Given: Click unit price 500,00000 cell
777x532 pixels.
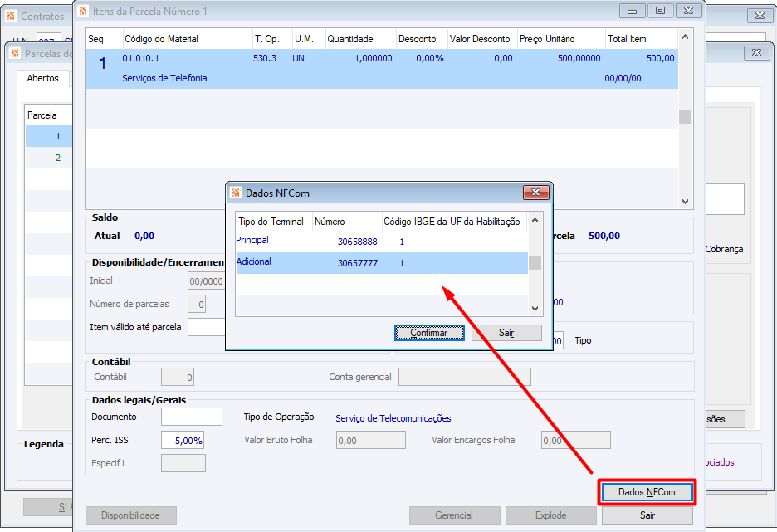Looking at the screenshot, I should (x=579, y=58).
